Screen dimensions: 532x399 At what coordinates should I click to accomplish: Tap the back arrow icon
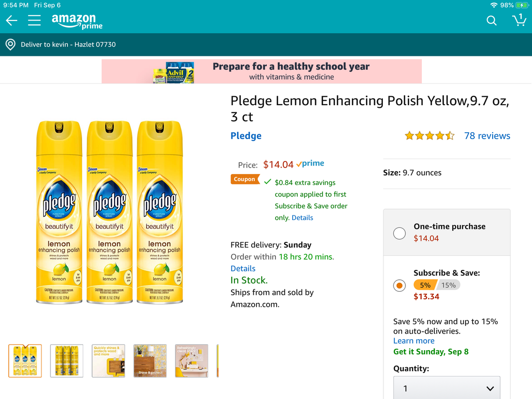tap(11, 20)
